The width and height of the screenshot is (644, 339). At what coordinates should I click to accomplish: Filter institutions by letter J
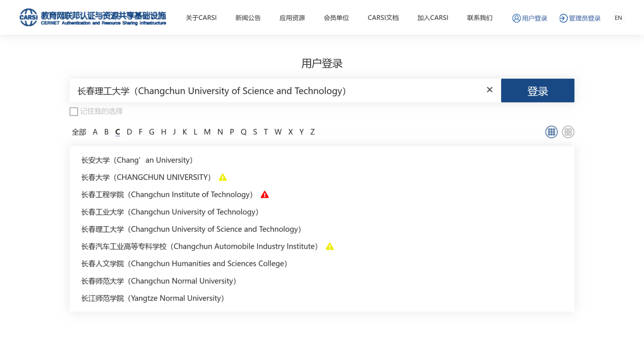[174, 132]
